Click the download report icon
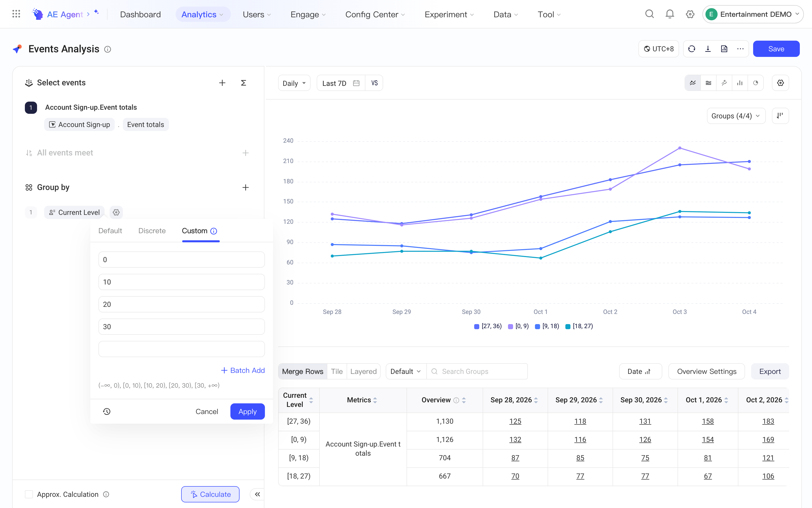Viewport: 812px width, 508px height. pos(708,49)
